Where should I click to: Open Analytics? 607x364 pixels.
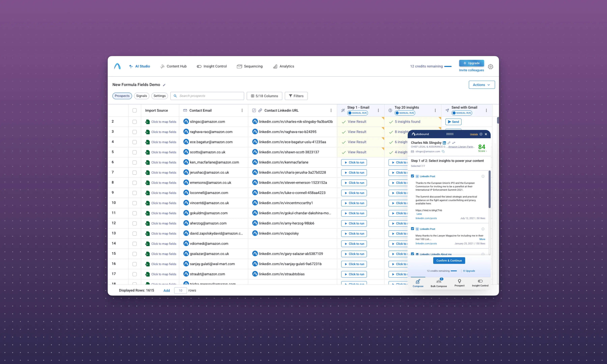coord(283,66)
